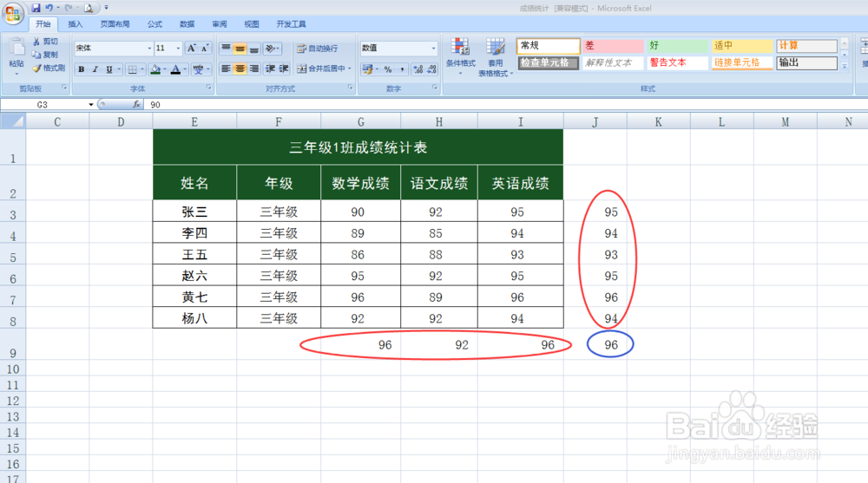Apply the 差 cell style
This screenshot has height=483, width=868.
(x=612, y=45)
